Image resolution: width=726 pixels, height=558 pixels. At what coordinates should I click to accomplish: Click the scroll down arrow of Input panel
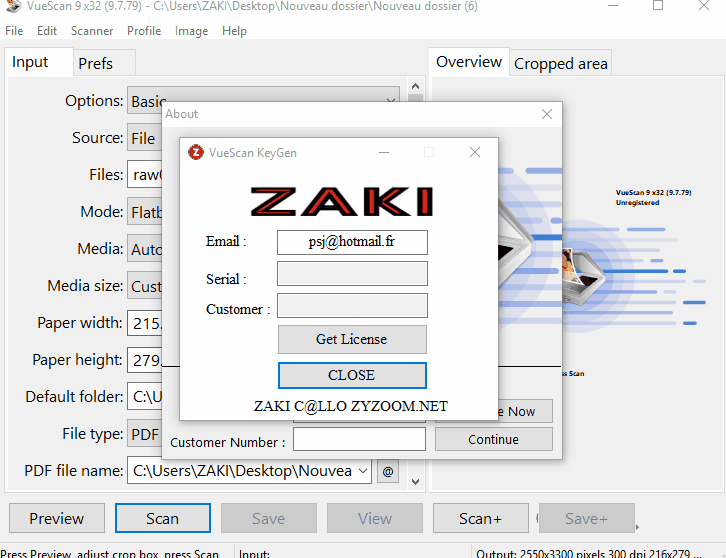[415, 482]
